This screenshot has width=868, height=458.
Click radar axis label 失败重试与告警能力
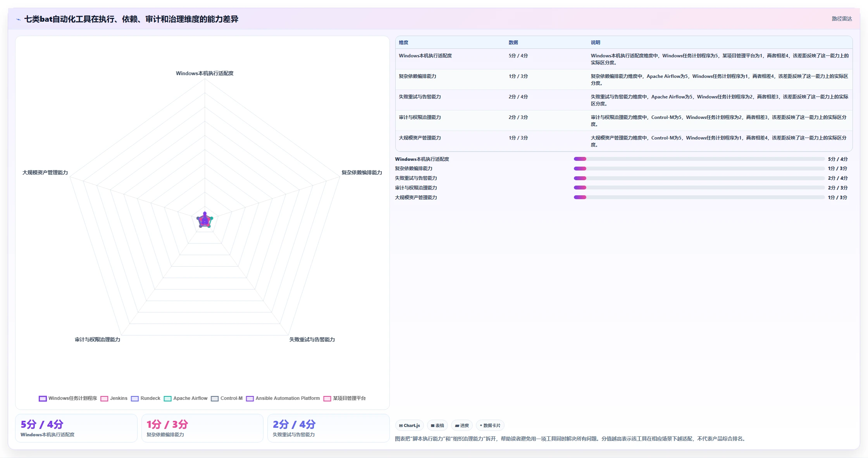tap(312, 339)
